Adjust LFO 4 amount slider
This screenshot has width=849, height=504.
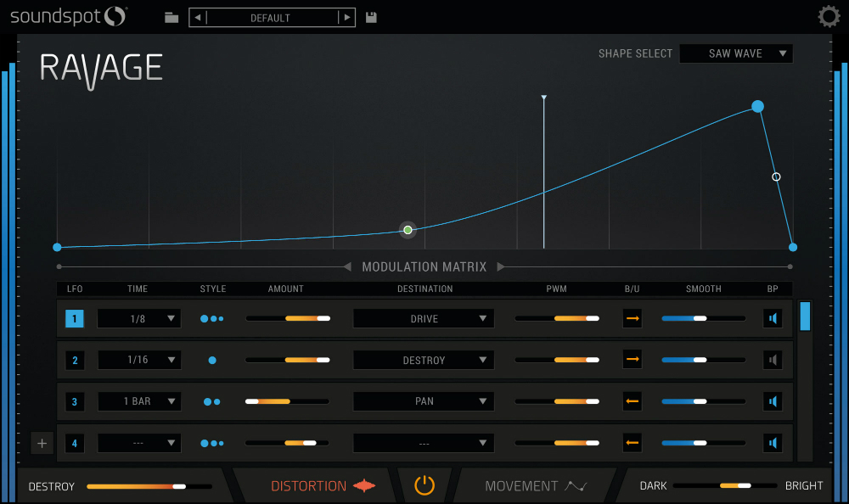click(288, 443)
